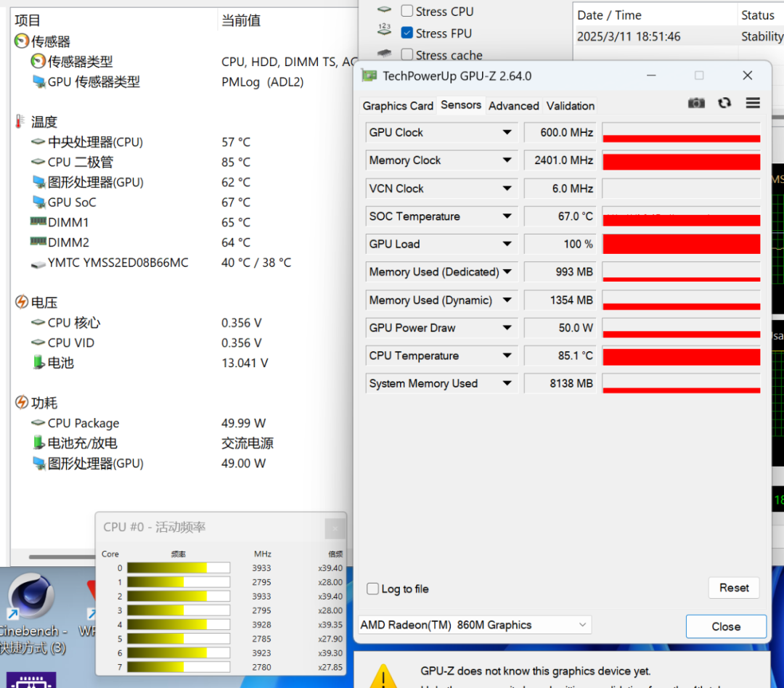
Task: Click the Stress cache chip icon
Action: (x=384, y=53)
